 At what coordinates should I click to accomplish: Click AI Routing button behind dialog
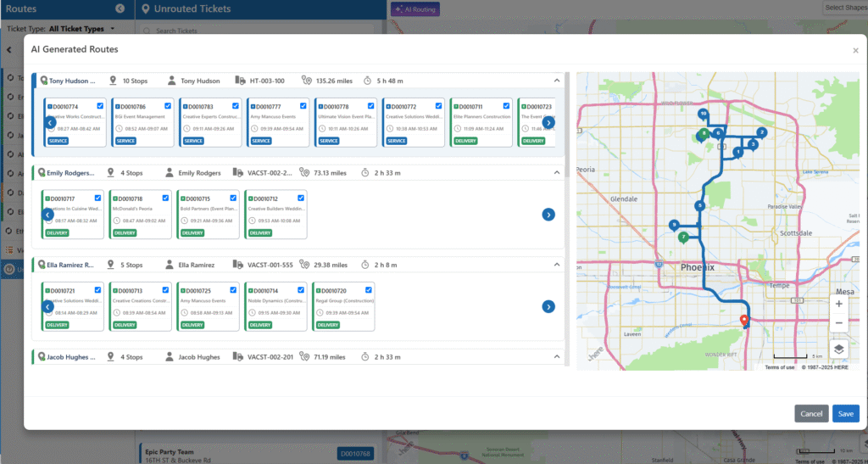click(x=415, y=9)
